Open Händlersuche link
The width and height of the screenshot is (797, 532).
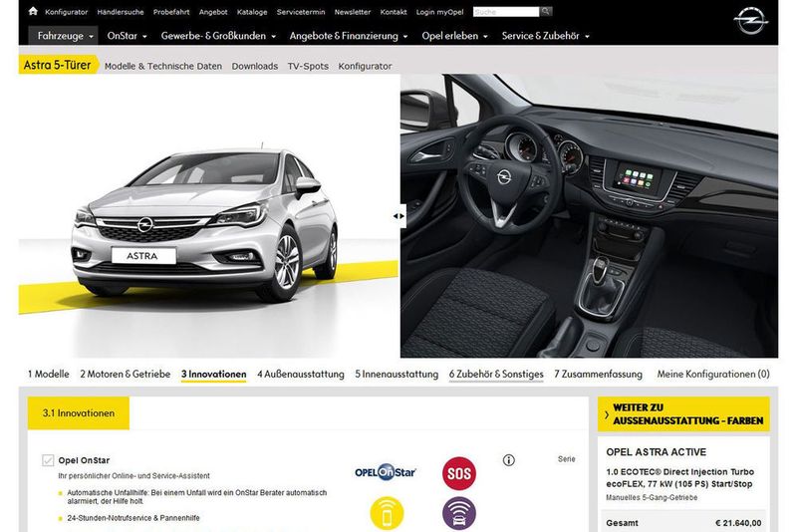point(121,12)
